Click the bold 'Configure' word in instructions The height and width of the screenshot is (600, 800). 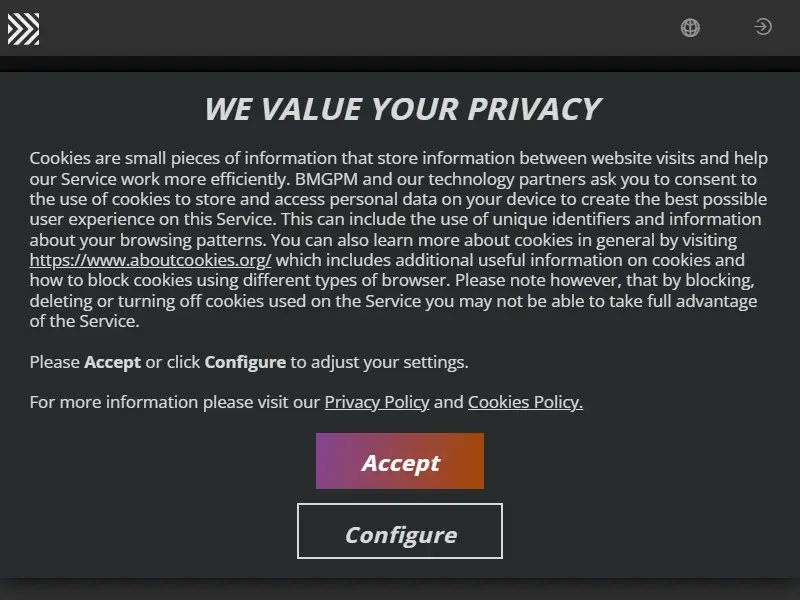click(x=245, y=362)
